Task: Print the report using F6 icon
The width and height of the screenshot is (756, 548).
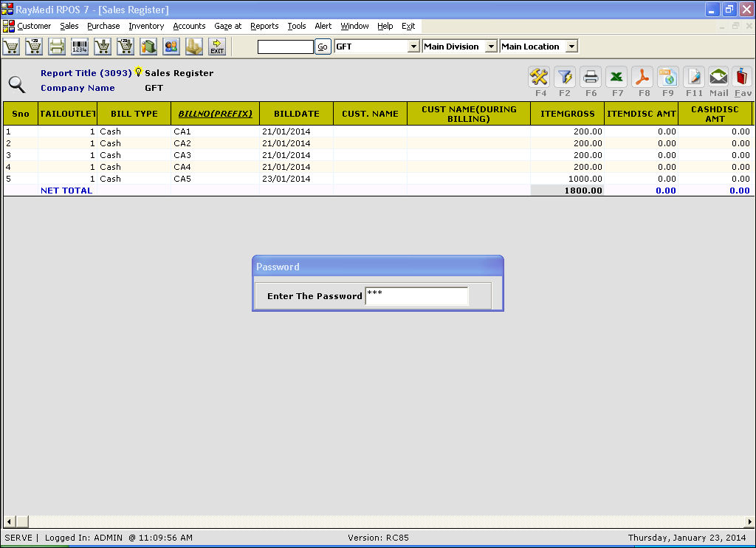Action: click(591, 77)
